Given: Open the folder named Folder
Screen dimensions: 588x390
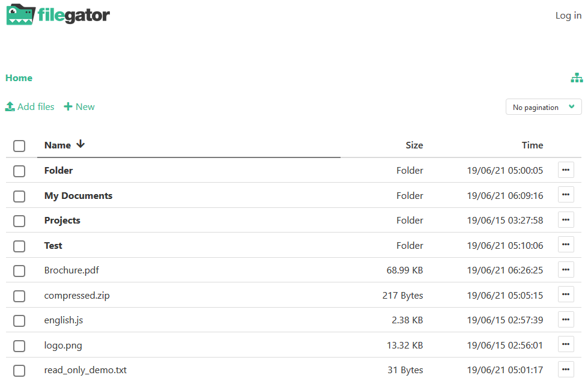Looking at the screenshot, I should pyautogui.click(x=58, y=171).
